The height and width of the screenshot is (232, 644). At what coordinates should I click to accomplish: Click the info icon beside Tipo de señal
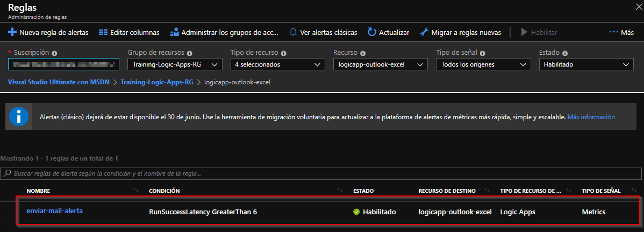(483, 53)
